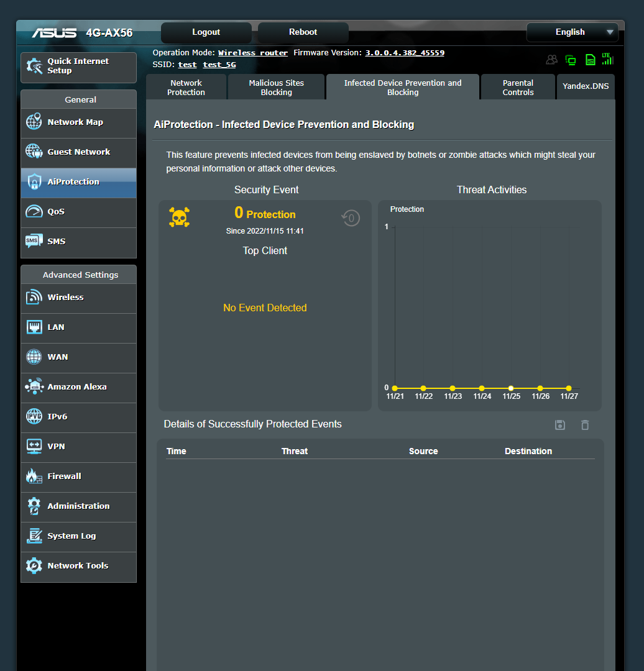
Task: Click the Source column header
Action: coord(423,451)
